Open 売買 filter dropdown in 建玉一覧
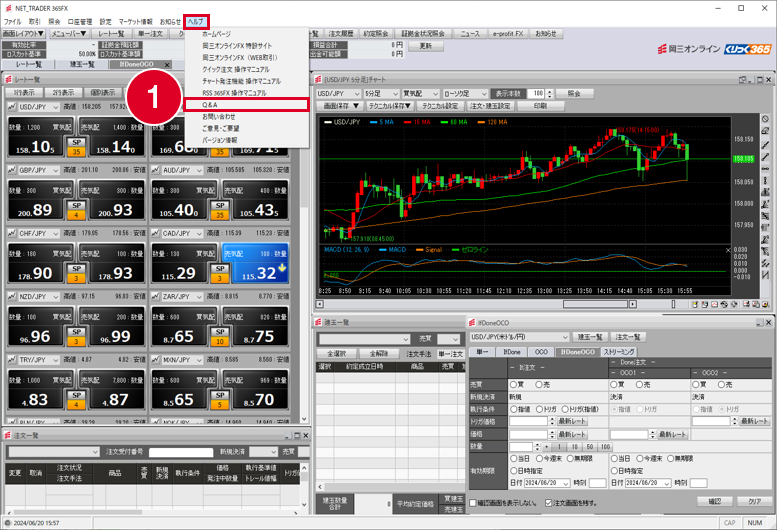778x530 pixels. click(449, 339)
